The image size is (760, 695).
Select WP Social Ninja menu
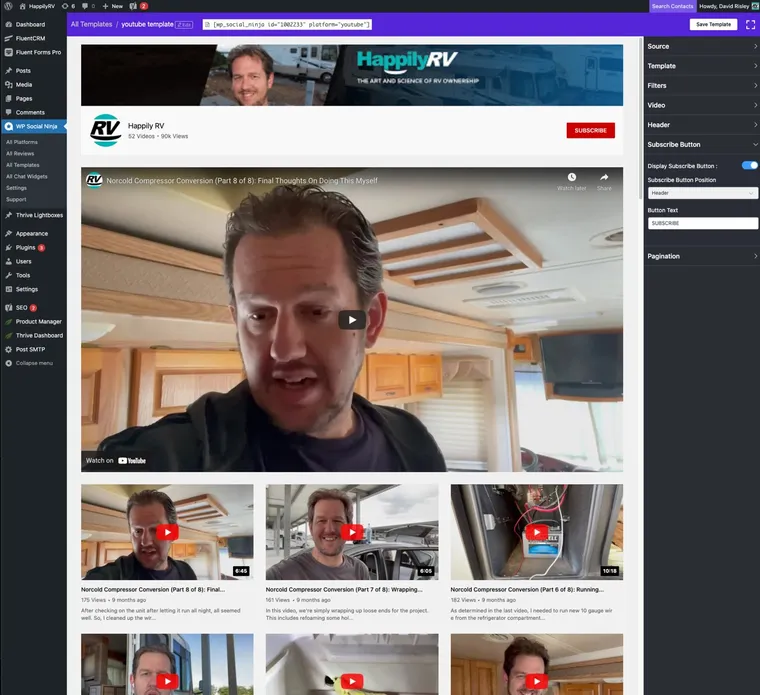pyautogui.click(x=33, y=126)
